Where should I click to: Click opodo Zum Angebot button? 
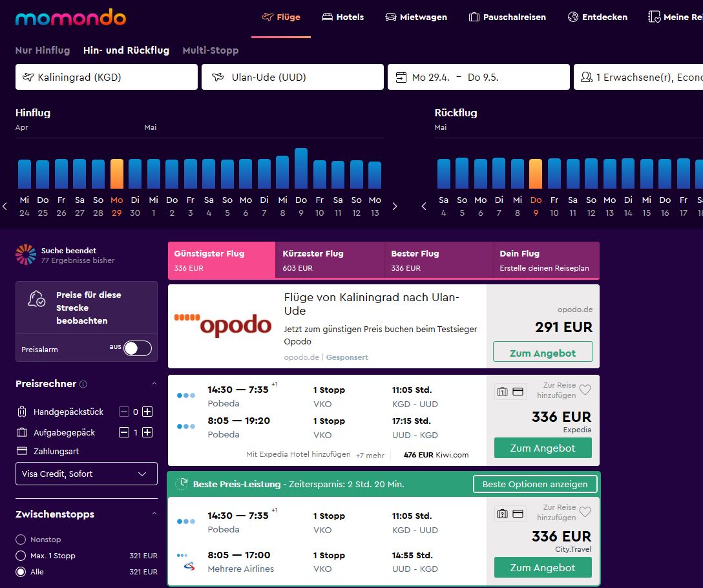[x=543, y=352]
